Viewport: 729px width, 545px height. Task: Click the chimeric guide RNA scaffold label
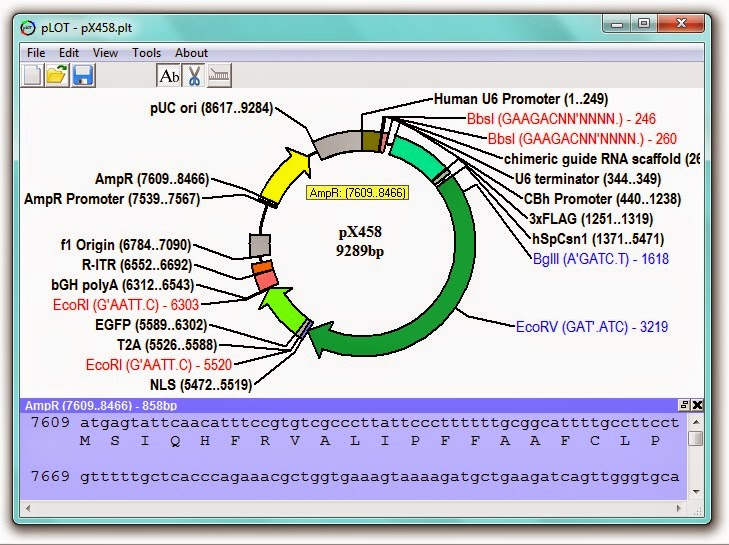coord(602,159)
